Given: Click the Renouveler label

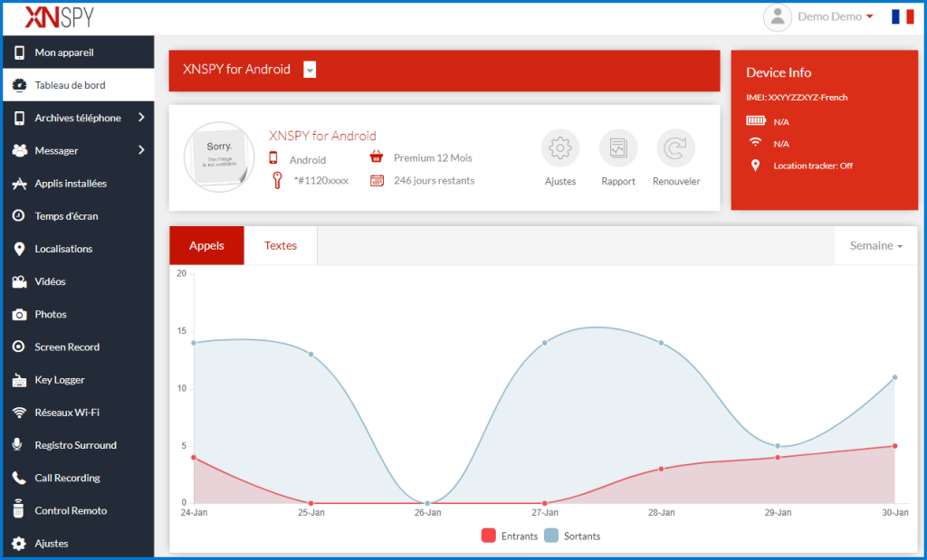Looking at the screenshot, I should click(676, 181).
